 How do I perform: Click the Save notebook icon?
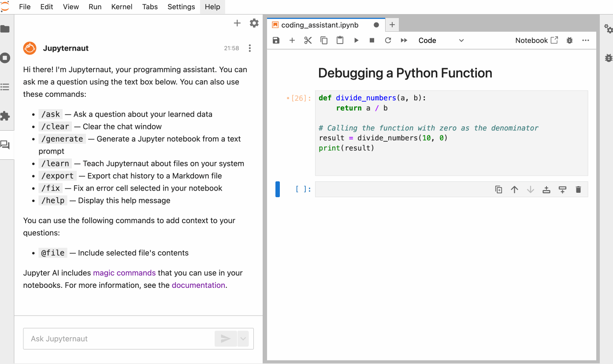[x=276, y=40]
